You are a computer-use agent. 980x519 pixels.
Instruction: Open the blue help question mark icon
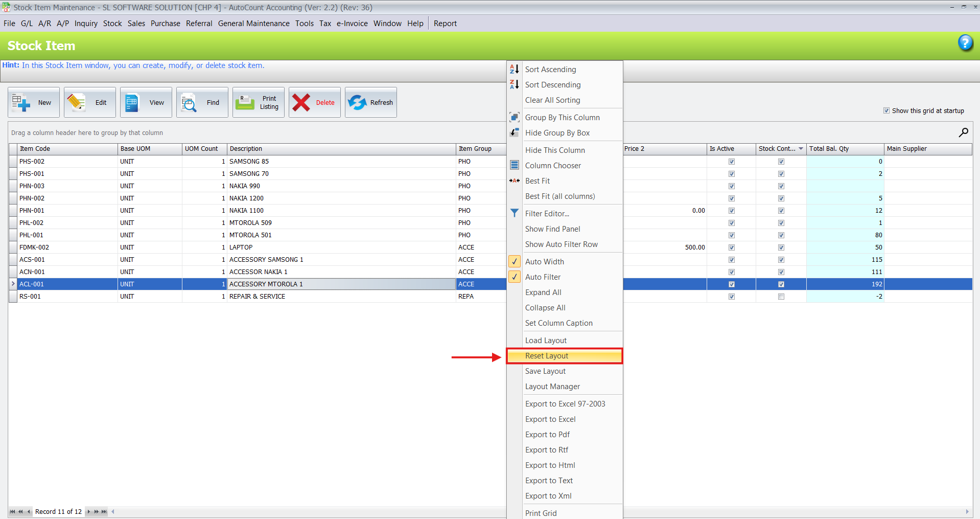point(965,43)
